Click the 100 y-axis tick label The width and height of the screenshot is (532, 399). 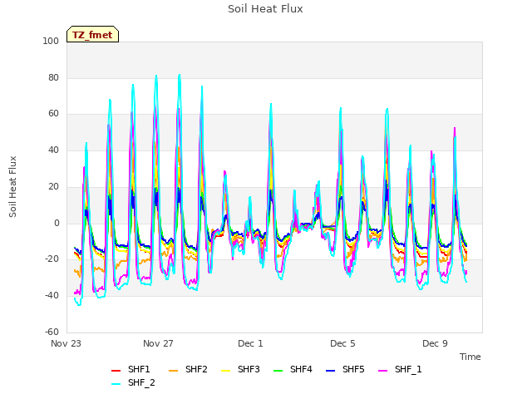pos(51,41)
